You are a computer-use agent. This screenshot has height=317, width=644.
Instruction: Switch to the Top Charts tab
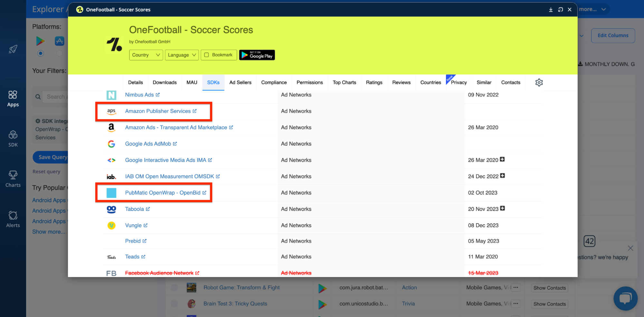coord(344,82)
